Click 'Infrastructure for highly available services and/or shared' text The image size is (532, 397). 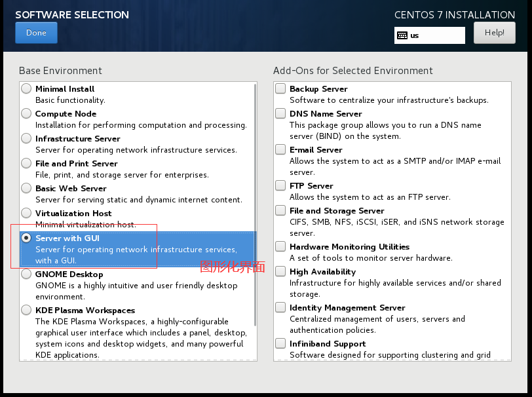tap(395, 282)
